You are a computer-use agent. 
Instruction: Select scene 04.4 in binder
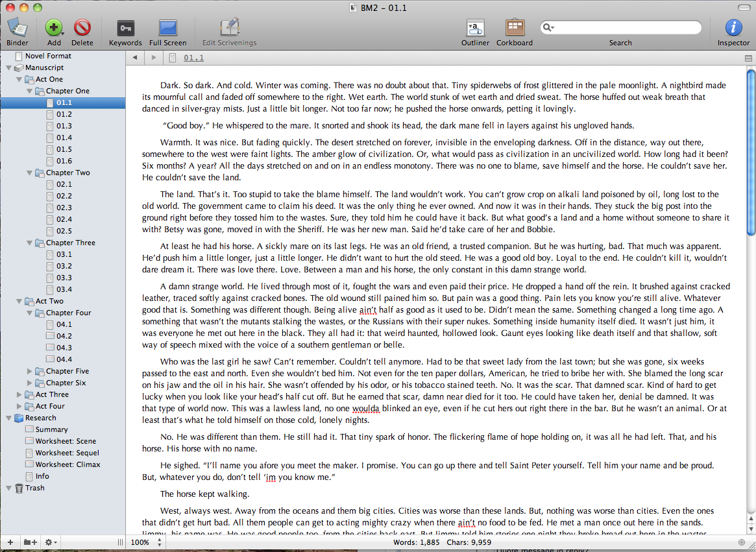tap(64, 359)
